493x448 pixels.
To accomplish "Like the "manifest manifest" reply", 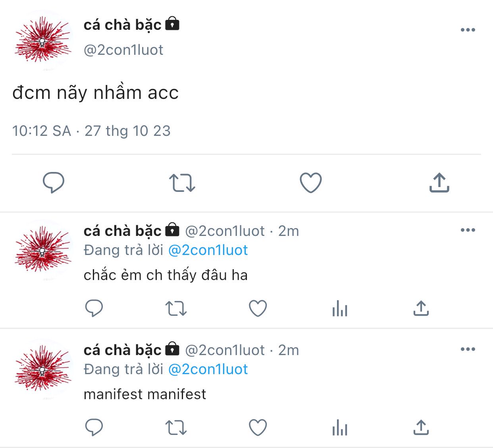I will pyautogui.click(x=258, y=428).
